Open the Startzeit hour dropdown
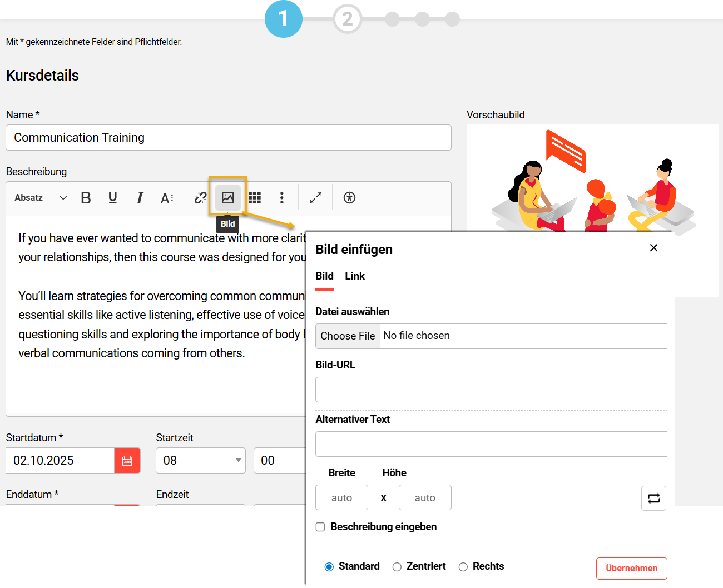 [x=200, y=461]
